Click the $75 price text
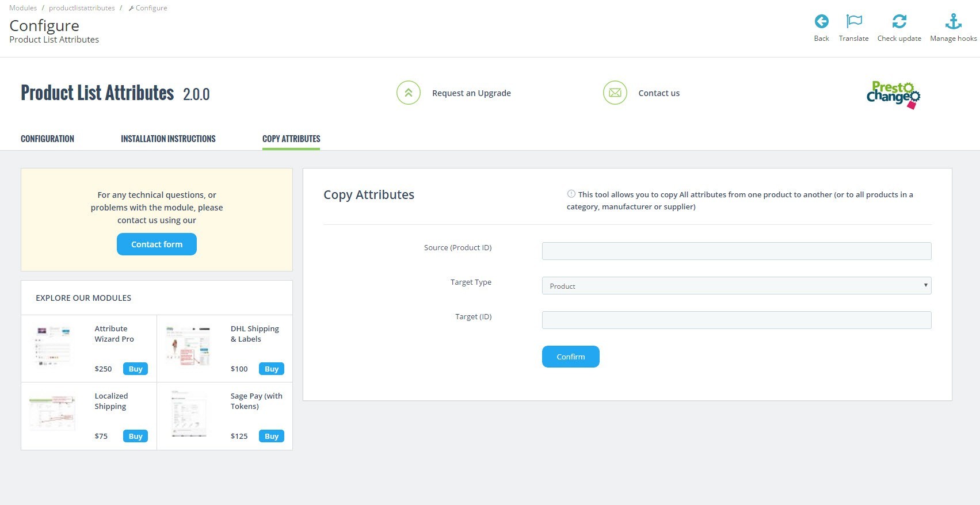Image resolution: width=980 pixels, height=505 pixels. [101, 437]
